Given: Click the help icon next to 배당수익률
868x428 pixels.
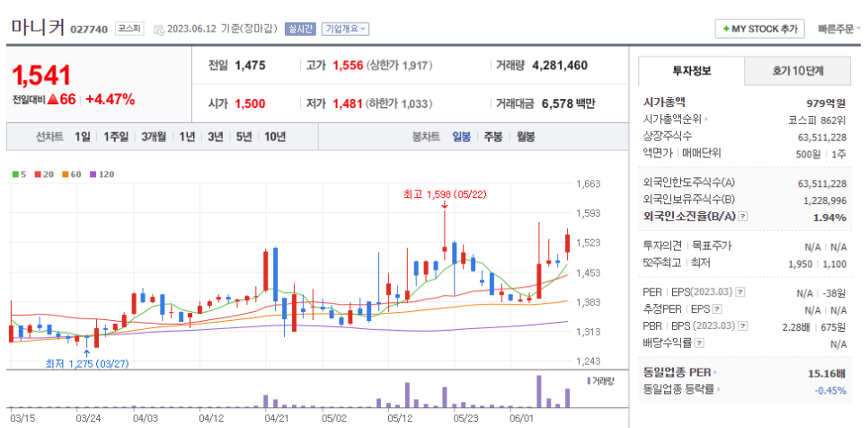Looking at the screenshot, I should [700, 343].
